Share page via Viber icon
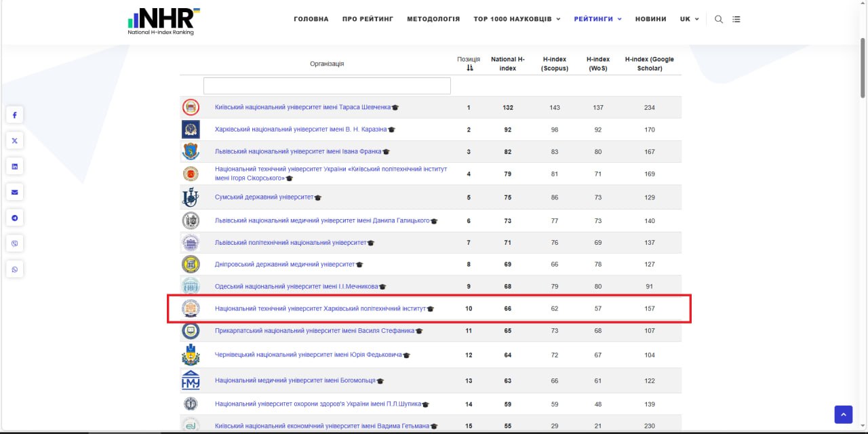Screen dimensions: 868x434 14,244
